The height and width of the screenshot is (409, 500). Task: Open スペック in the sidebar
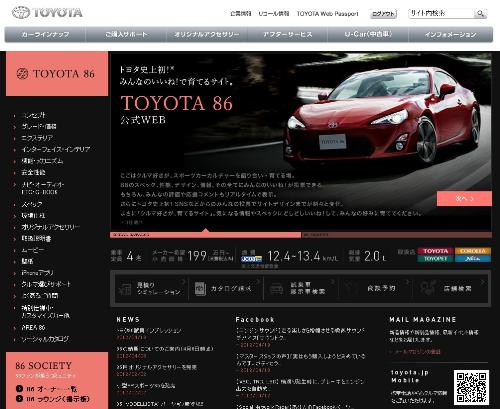[x=32, y=204]
